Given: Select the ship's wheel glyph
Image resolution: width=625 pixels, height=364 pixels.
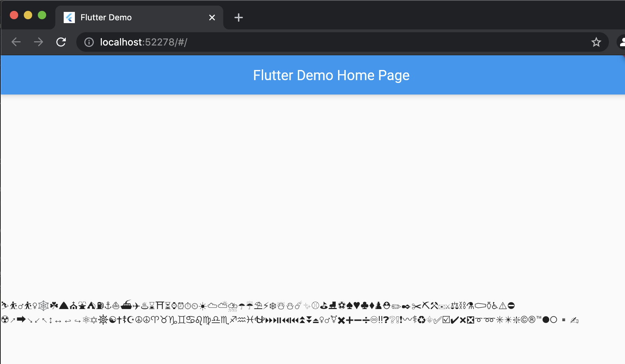Looking at the screenshot, I should pyautogui.click(x=104, y=320).
